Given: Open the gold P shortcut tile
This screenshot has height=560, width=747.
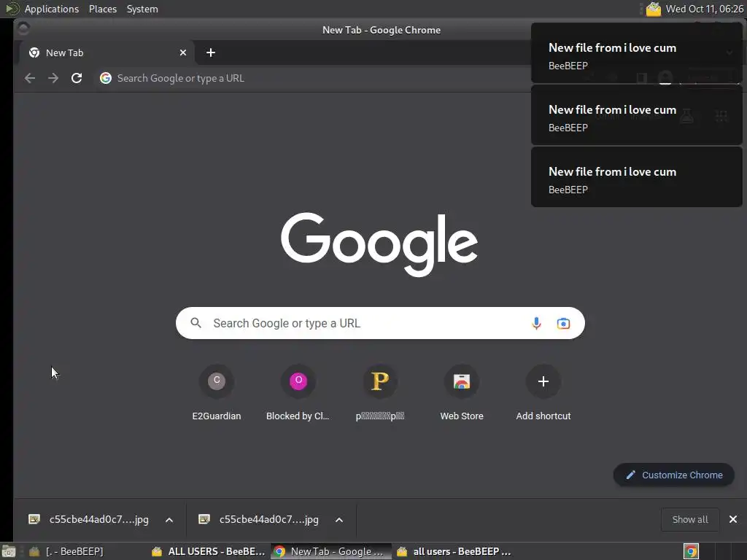Looking at the screenshot, I should tap(380, 392).
